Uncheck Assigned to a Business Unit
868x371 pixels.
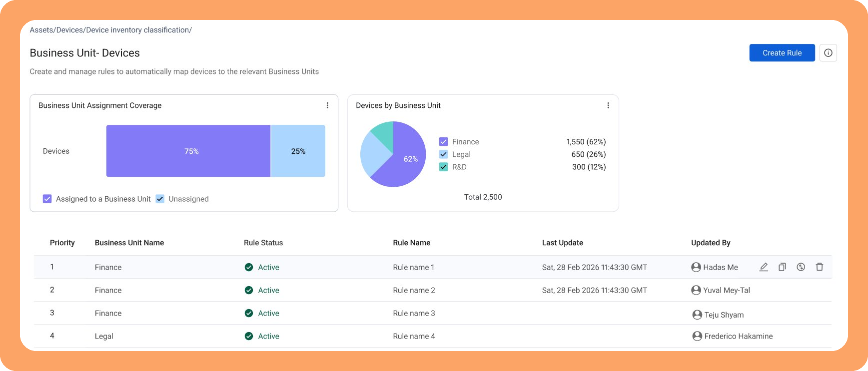(47, 199)
